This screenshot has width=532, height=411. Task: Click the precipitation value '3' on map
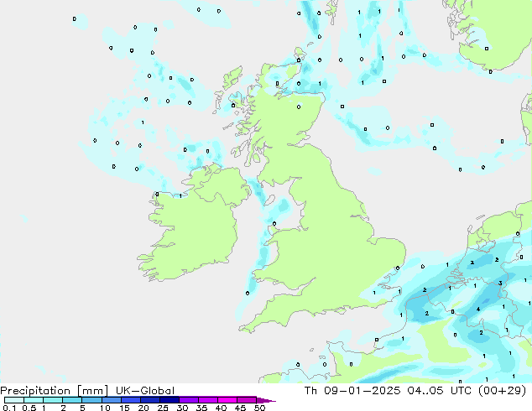[500, 284]
